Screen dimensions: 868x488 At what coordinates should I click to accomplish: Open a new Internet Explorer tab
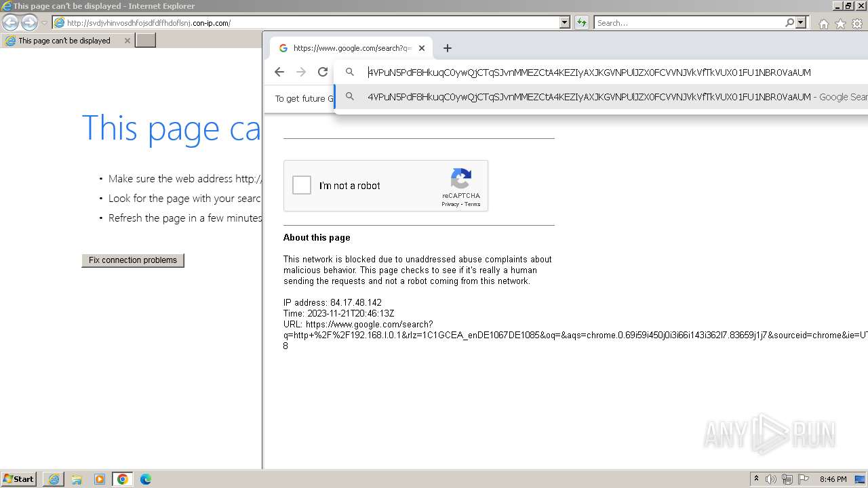[146, 41]
